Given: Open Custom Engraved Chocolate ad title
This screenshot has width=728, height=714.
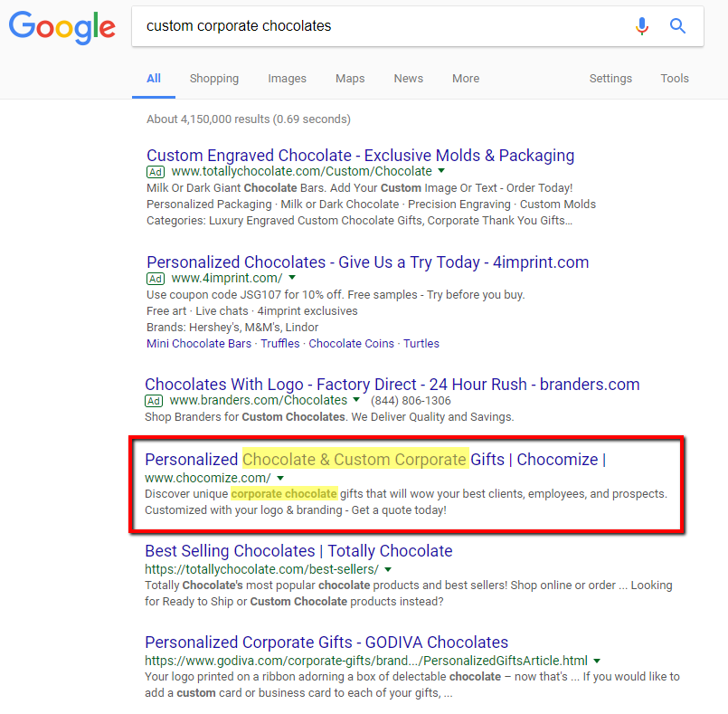Looking at the screenshot, I should tap(360, 155).
